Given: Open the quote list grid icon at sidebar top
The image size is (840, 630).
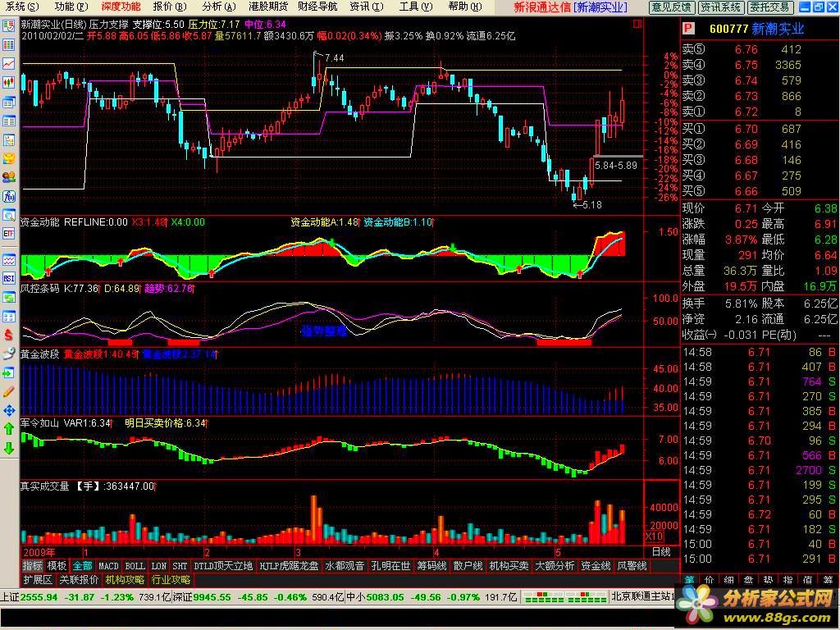Looking at the screenshot, I should 8,25.
